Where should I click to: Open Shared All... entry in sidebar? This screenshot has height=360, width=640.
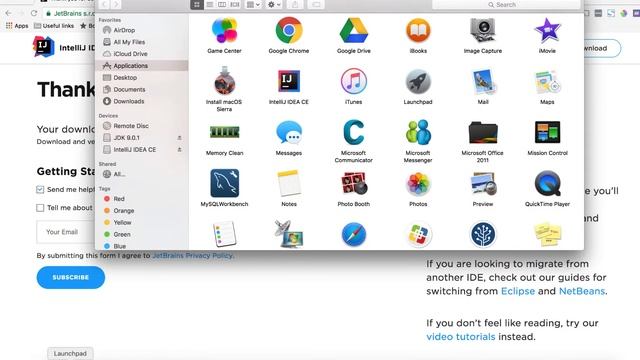119,174
